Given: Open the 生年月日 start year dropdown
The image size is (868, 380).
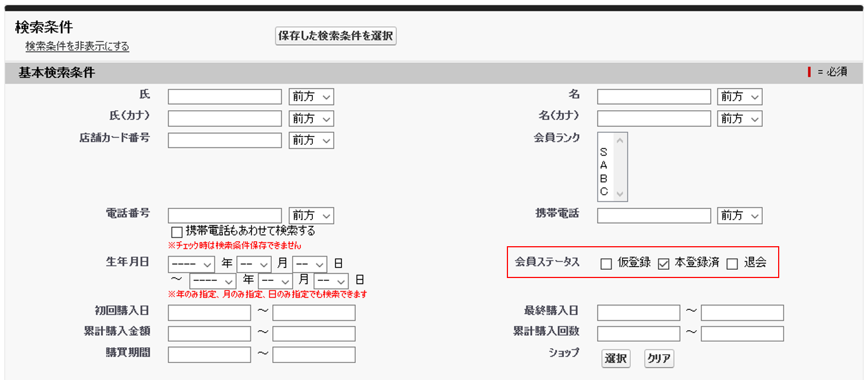Looking at the screenshot, I should (191, 264).
